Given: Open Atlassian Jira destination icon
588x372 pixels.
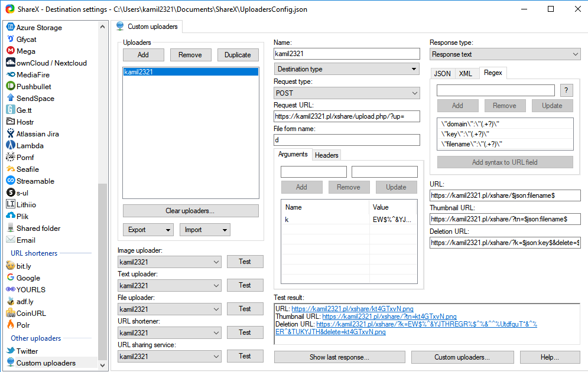Looking at the screenshot, I should coord(11,134).
